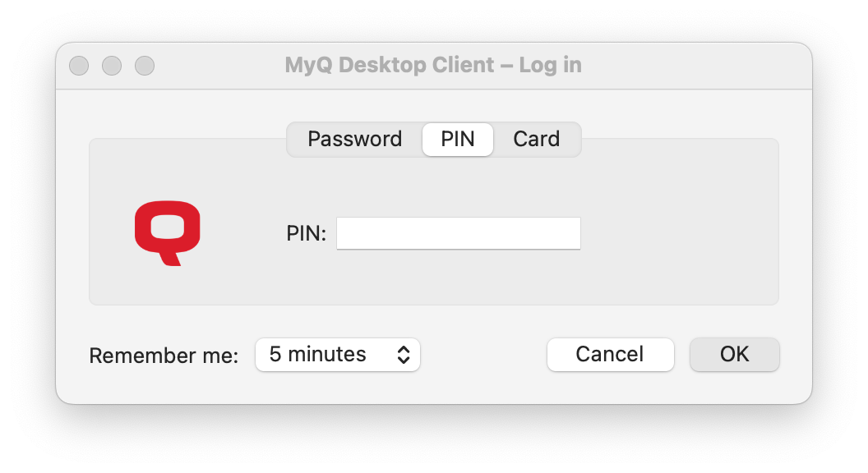Click the up/down chevrons on 5 minutes selector

click(x=404, y=354)
